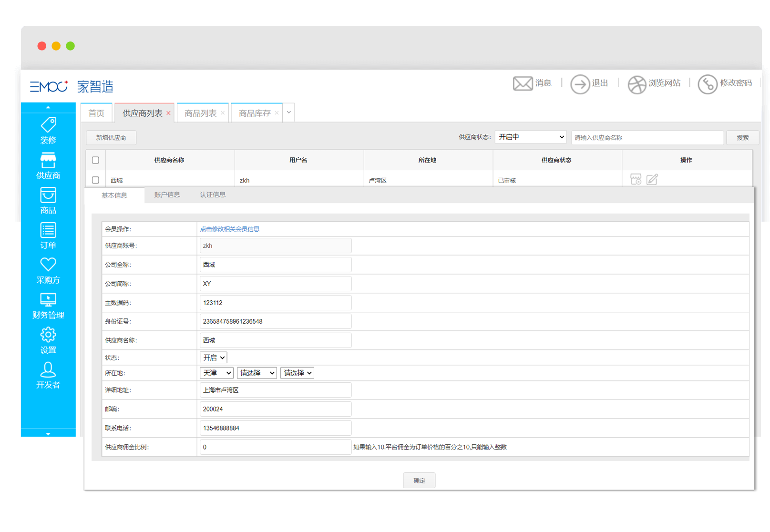Click the 详细地址 上海市卢湾区 field
Screen dimensions: 770x532
coord(276,390)
